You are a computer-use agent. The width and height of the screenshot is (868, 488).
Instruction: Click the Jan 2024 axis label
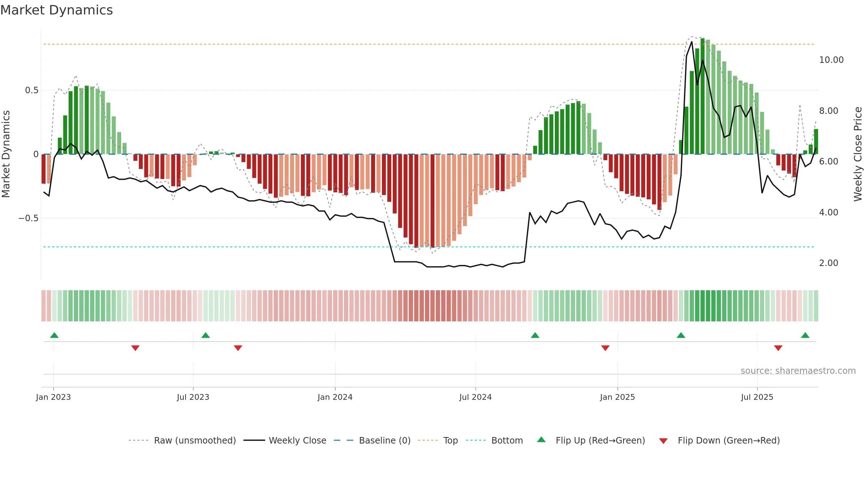tap(335, 397)
